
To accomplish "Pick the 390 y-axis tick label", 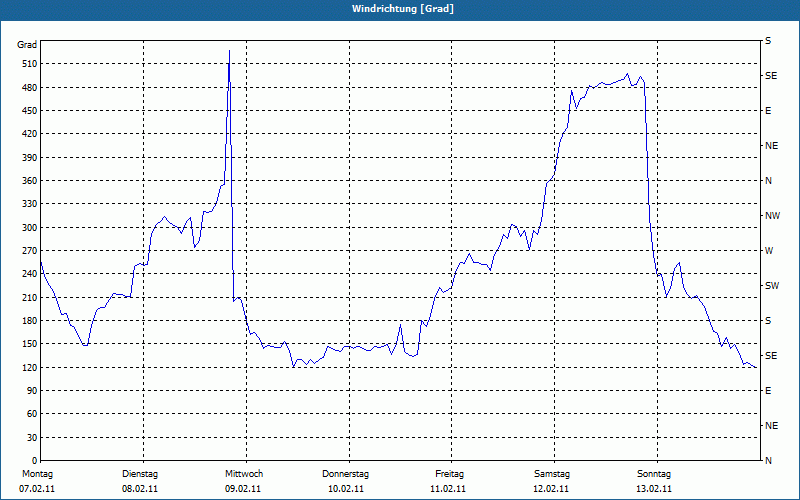I will click(29, 157).
